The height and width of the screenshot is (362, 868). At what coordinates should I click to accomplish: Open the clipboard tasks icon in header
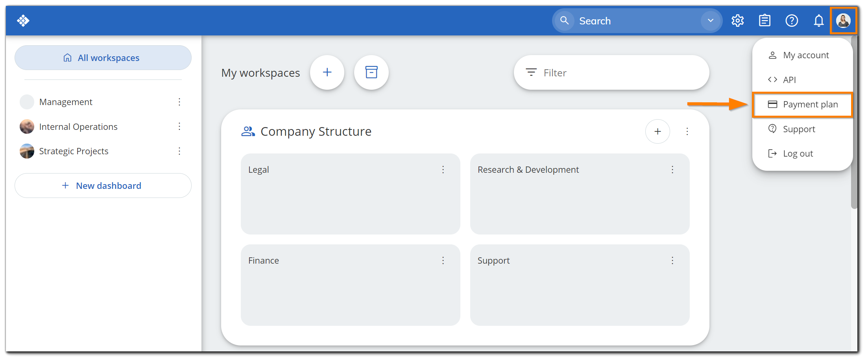765,20
